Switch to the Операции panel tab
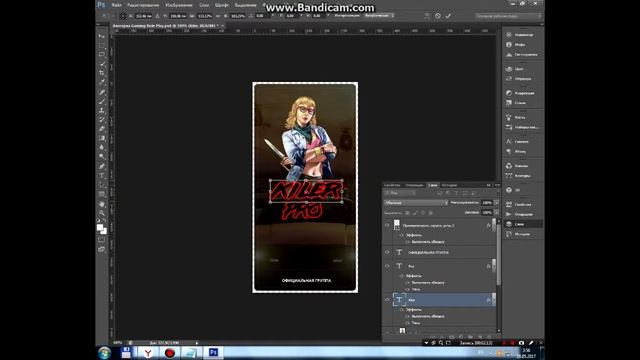The width and height of the screenshot is (640, 360). [414, 185]
